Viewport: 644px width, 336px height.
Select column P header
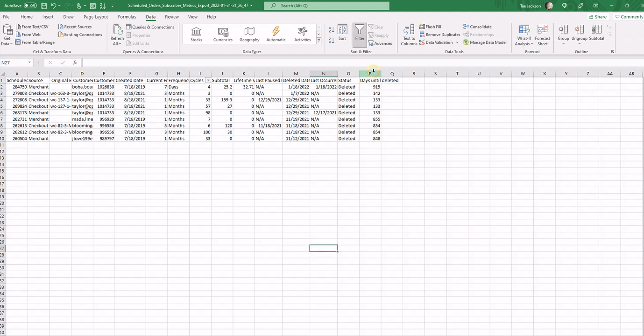pyautogui.click(x=370, y=74)
